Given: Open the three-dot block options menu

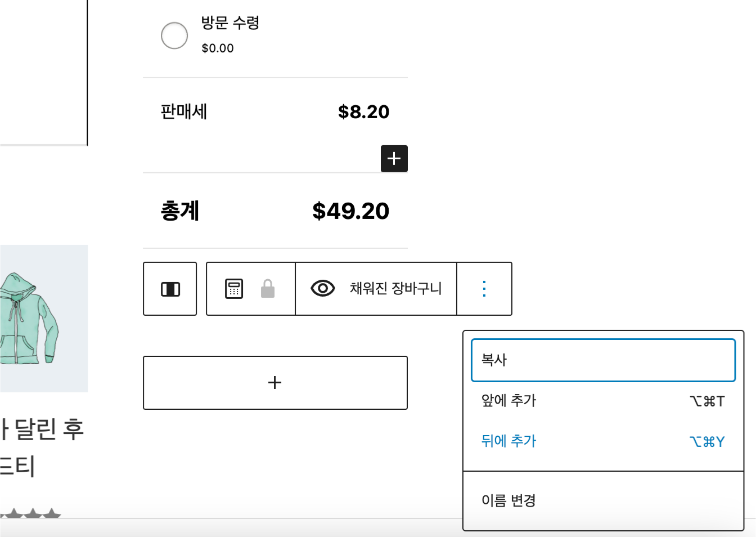Looking at the screenshot, I should click(x=484, y=289).
